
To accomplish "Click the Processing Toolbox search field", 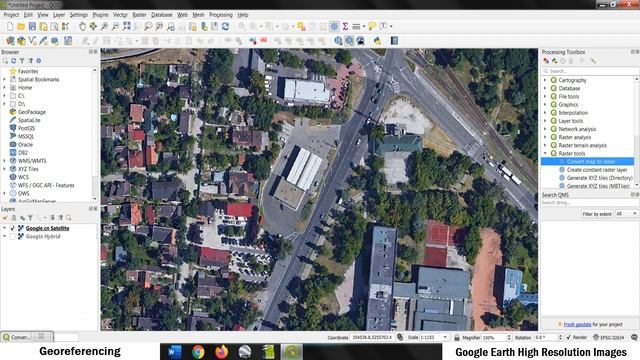I will click(590, 71).
